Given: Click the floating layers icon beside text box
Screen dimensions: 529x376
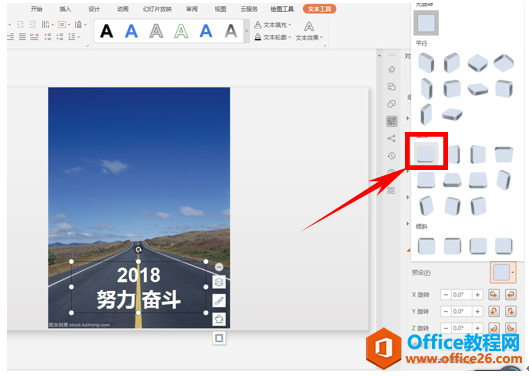Looking at the screenshot, I should pyautogui.click(x=219, y=282).
